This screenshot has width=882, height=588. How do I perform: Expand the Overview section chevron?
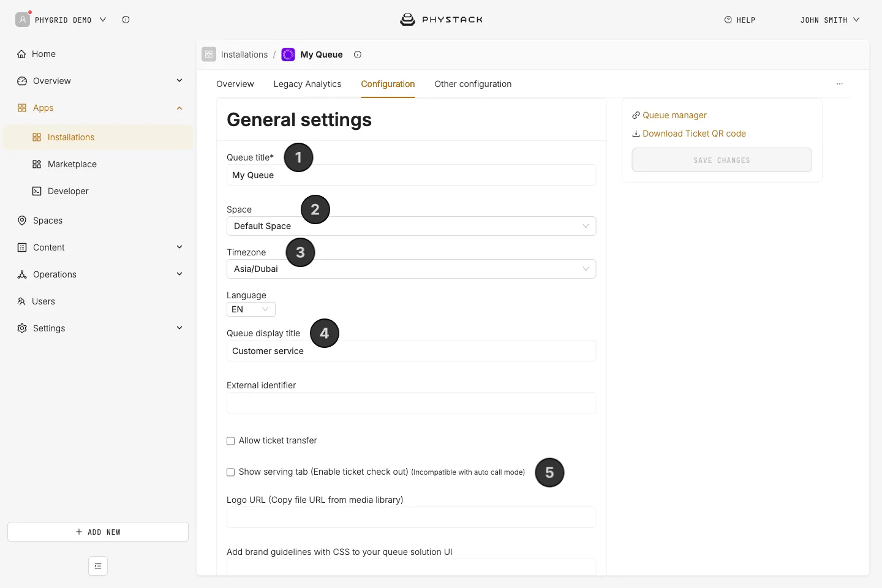pyautogui.click(x=179, y=81)
